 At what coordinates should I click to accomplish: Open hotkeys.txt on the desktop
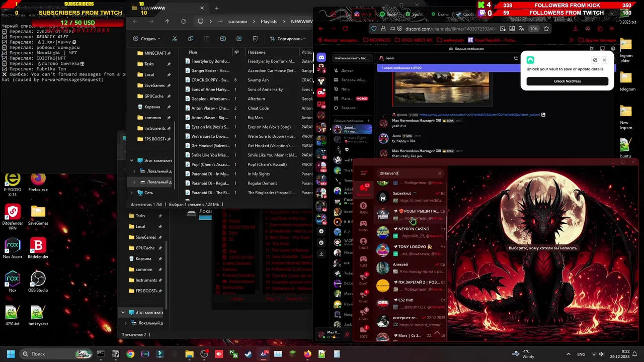tap(38, 316)
